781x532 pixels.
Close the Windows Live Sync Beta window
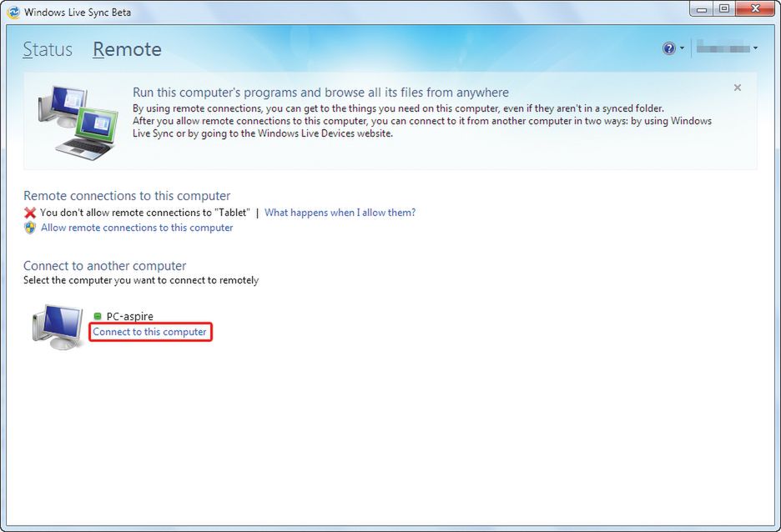click(755, 9)
